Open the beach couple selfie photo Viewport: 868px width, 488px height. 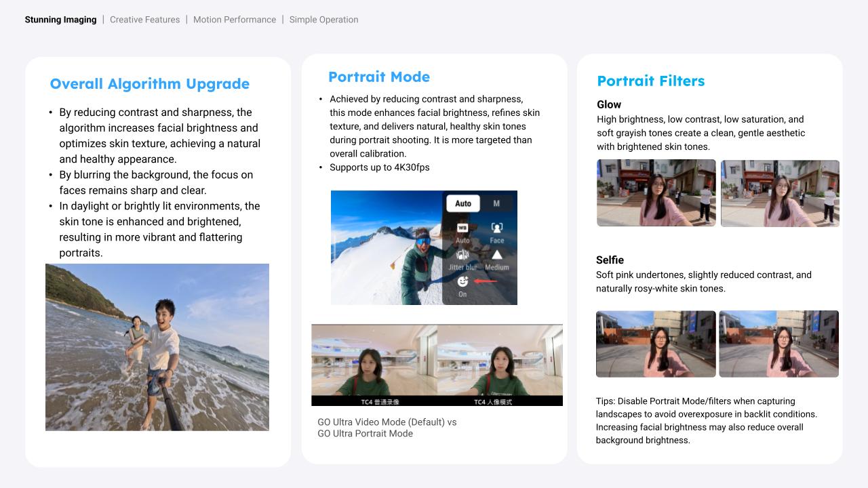point(157,347)
